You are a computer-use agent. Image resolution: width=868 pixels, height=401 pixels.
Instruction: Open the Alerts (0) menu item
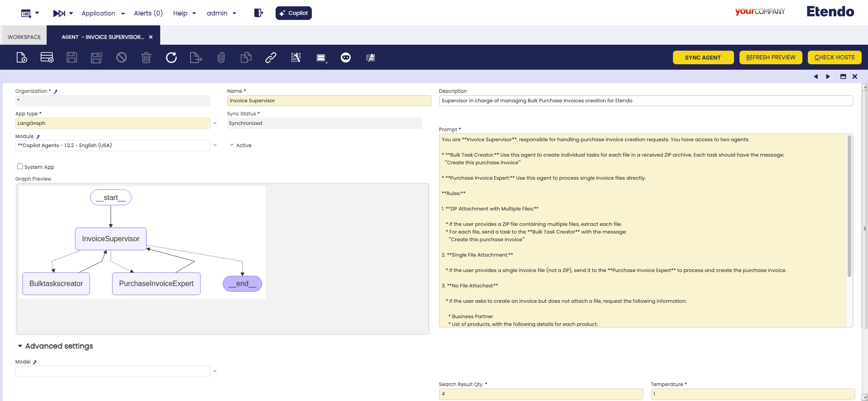tap(148, 13)
